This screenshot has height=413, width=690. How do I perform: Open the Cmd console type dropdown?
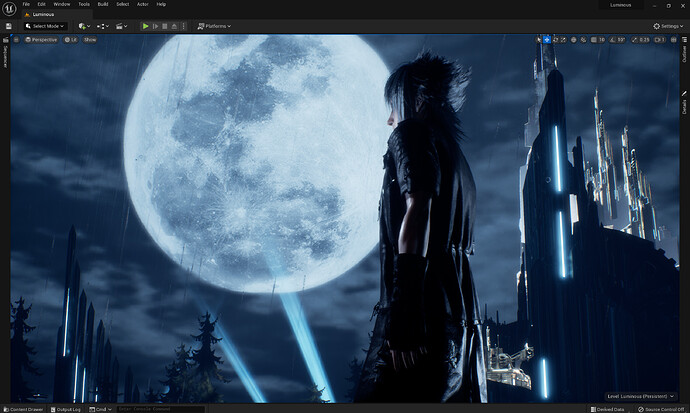pyautogui.click(x=100, y=409)
